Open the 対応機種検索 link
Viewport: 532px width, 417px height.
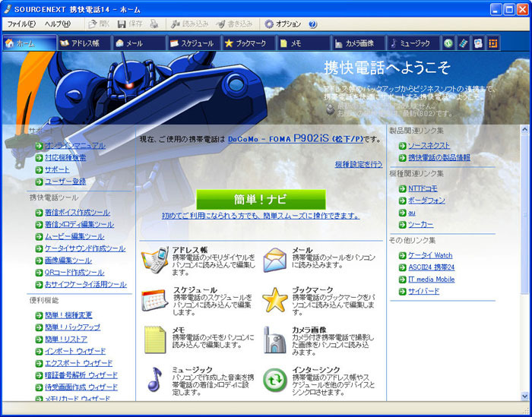point(65,158)
